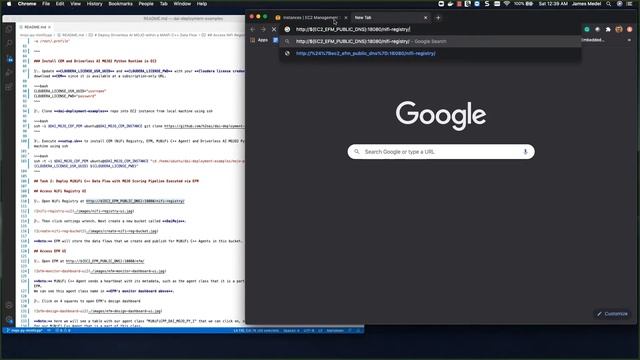Image resolution: width=640 pixels, height=360 pixels.
Task: Open the Window menu
Action: 182,4
